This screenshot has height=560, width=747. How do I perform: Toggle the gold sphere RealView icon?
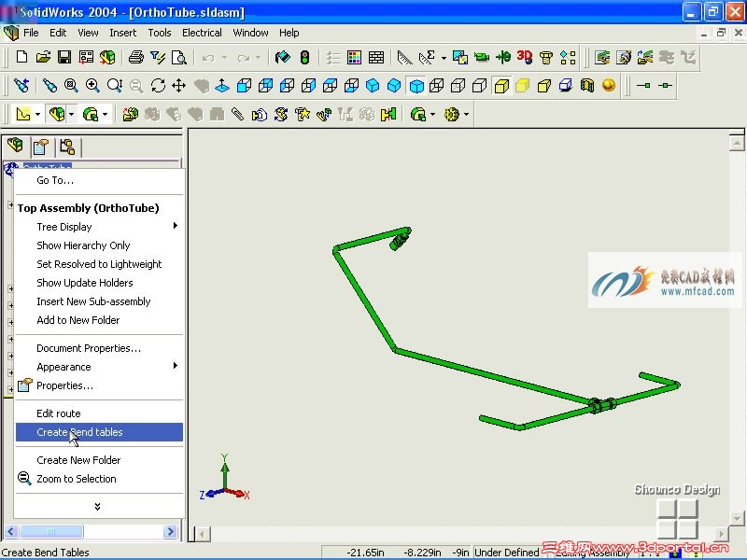click(609, 86)
